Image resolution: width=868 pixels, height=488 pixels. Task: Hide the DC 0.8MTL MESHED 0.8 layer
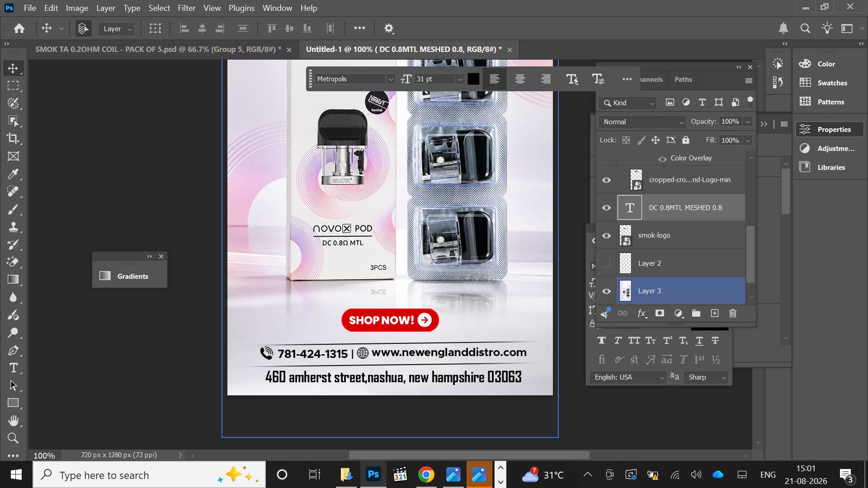point(606,208)
